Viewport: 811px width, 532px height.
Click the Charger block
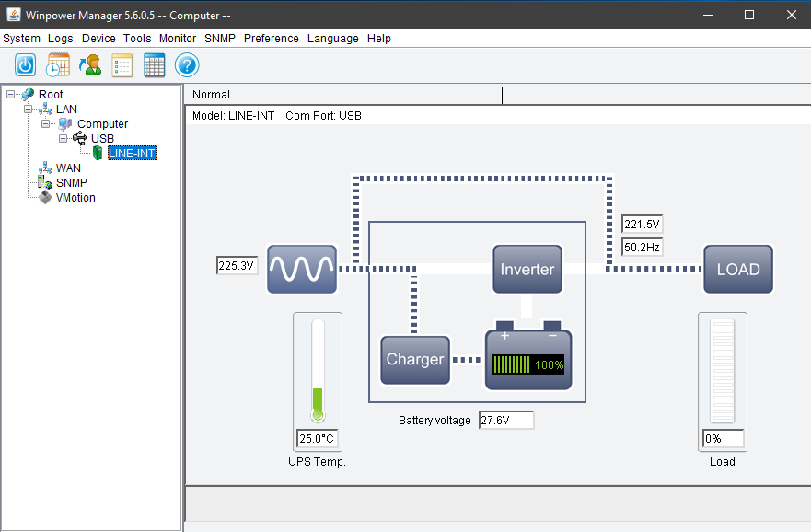tap(415, 360)
